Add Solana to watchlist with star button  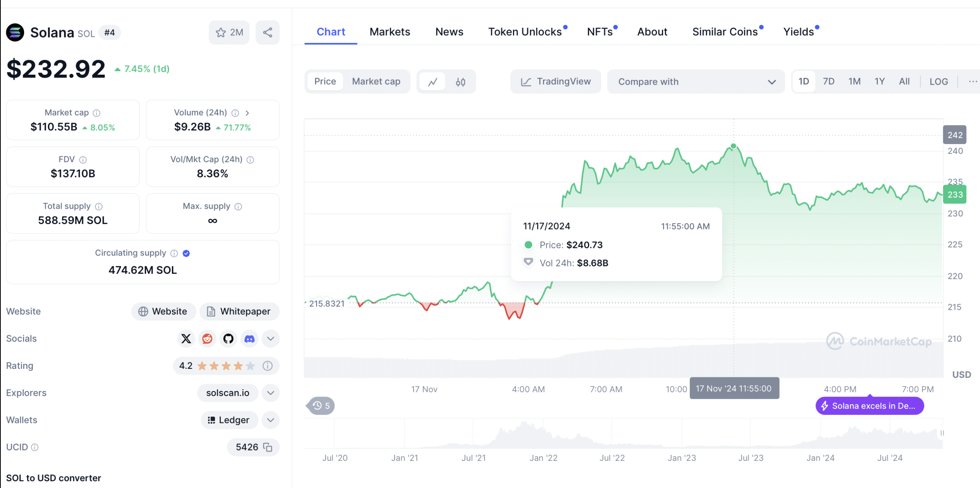229,33
